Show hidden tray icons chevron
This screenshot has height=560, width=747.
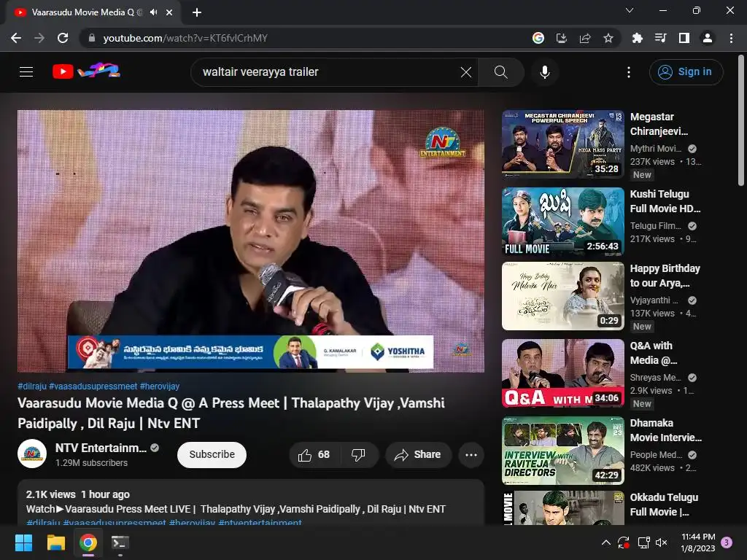pos(606,542)
